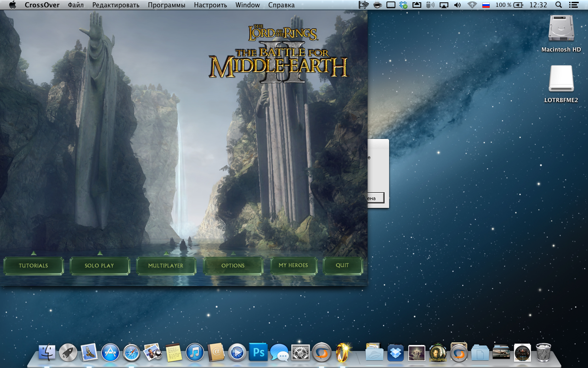
Task: Launch iTunes from the Dock
Action: point(195,353)
